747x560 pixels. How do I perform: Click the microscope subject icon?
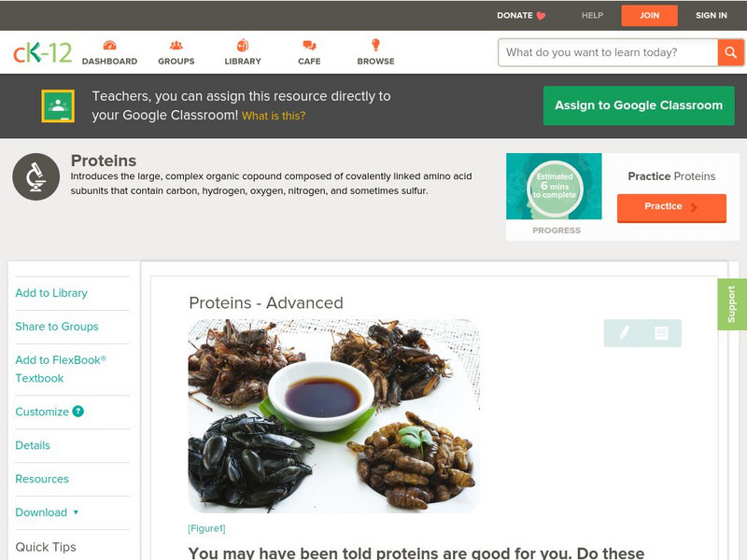[x=36, y=176]
